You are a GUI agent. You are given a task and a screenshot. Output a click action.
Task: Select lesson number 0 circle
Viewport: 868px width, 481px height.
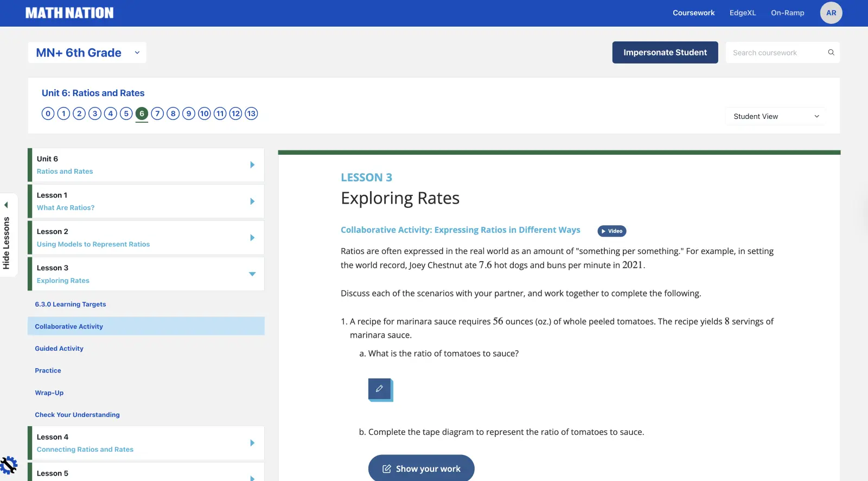click(48, 113)
